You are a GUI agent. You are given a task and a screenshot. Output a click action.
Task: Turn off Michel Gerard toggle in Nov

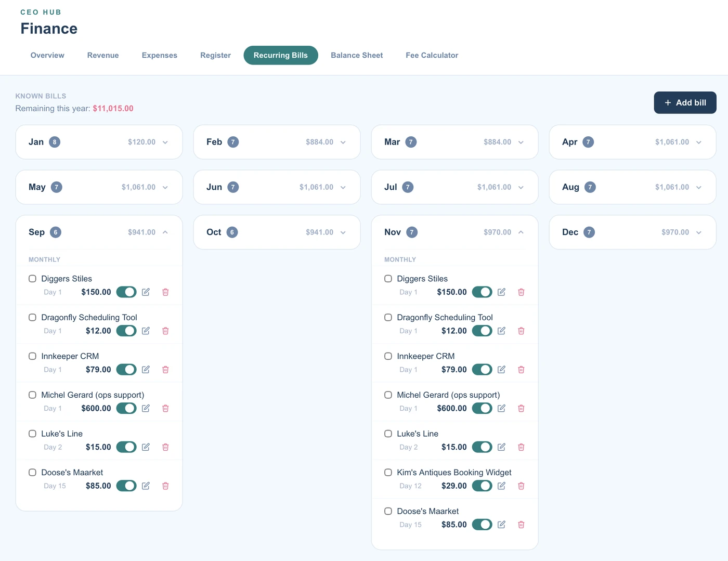click(x=482, y=408)
